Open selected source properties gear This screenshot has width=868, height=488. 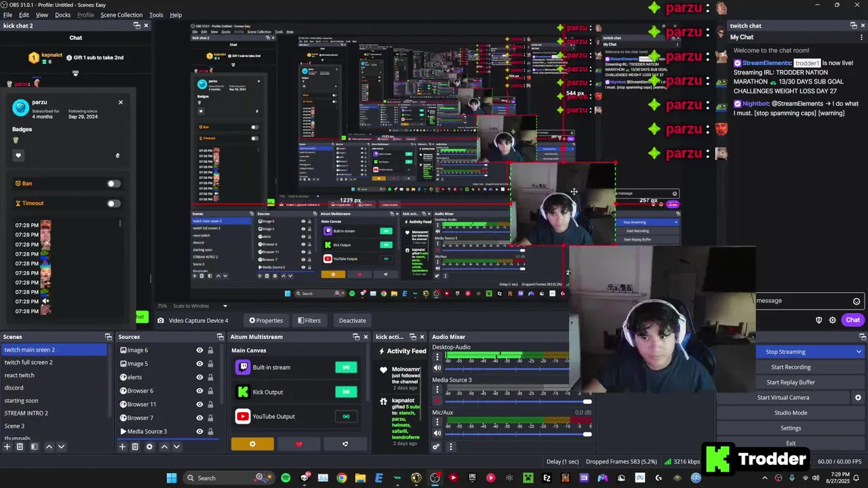[x=149, y=447]
